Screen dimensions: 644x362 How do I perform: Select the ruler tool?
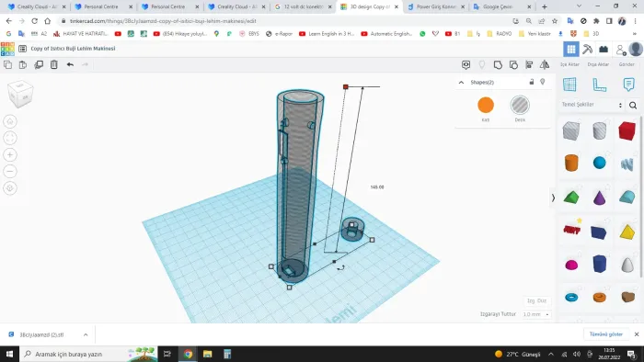[599, 85]
